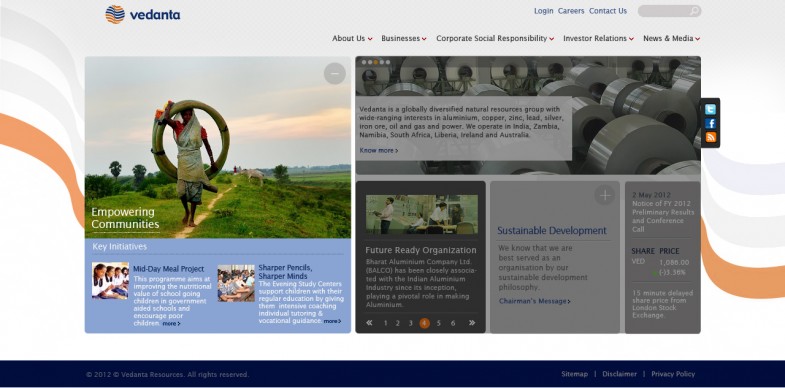This screenshot has height=388, width=785.
Task: Go to previous slide double-arrow
Action: [369, 323]
